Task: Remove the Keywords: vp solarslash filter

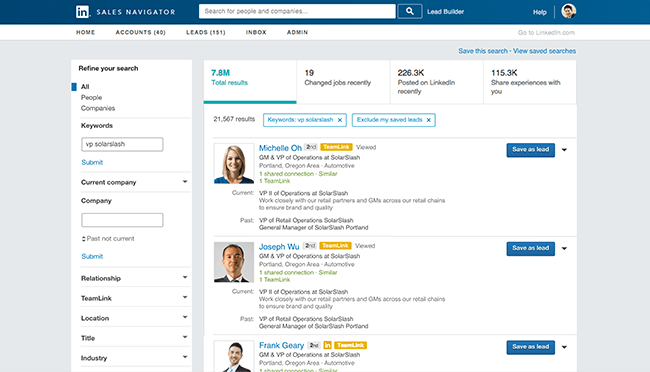Action: (x=340, y=120)
